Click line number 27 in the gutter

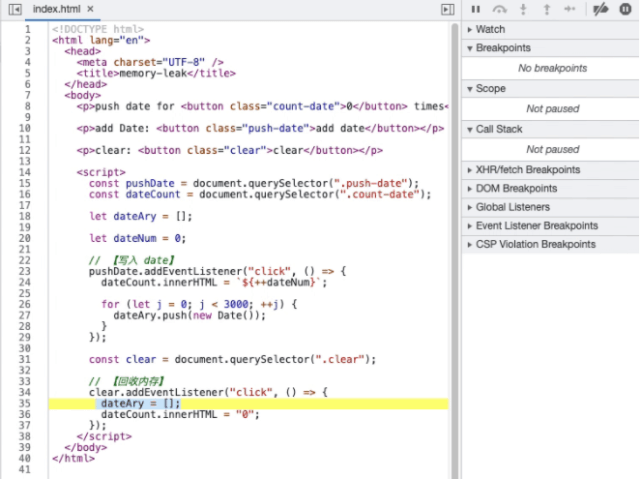tap(25, 316)
